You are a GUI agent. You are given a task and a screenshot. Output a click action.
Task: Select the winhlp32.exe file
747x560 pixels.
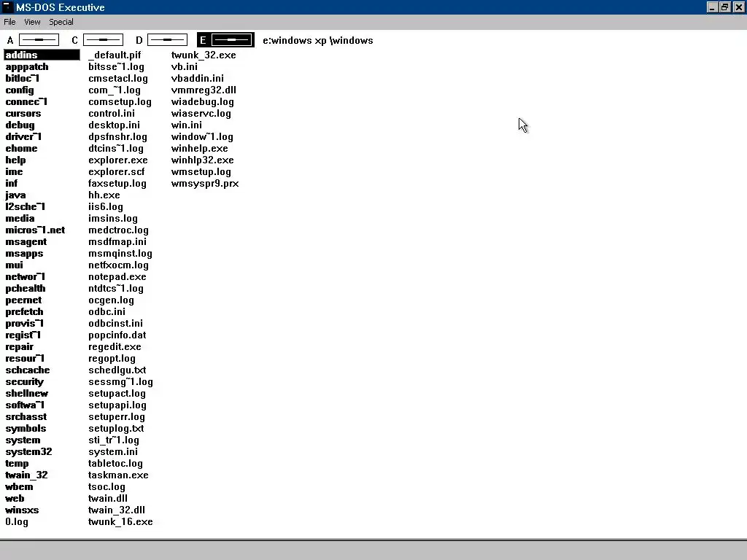pos(203,160)
